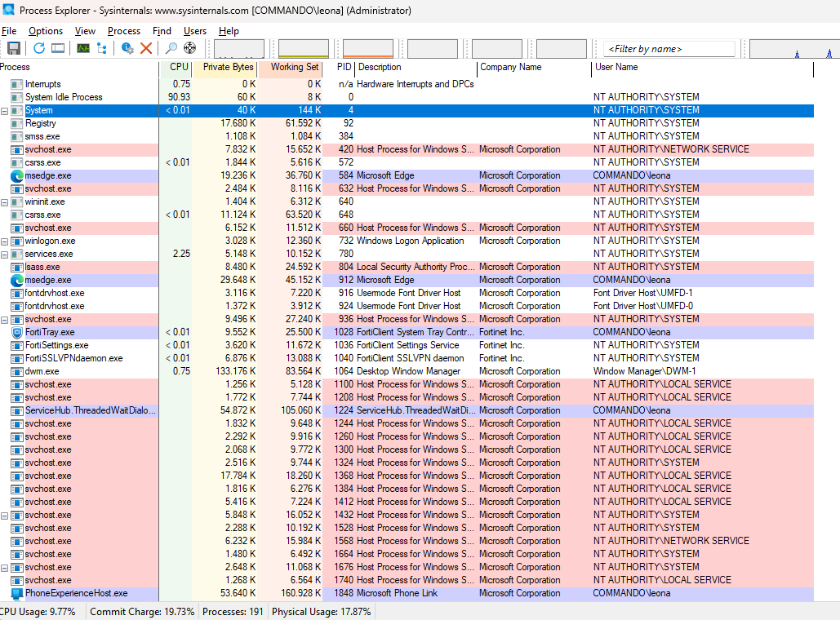The width and height of the screenshot is (840, 620).
Task: Select the dwm.exe process row
Action: 42,371
